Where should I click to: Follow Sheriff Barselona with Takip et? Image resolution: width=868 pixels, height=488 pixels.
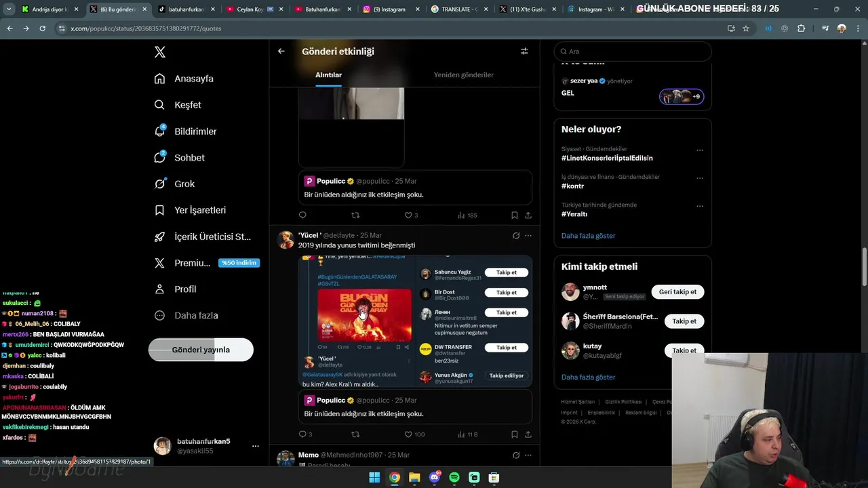point(684,321)
